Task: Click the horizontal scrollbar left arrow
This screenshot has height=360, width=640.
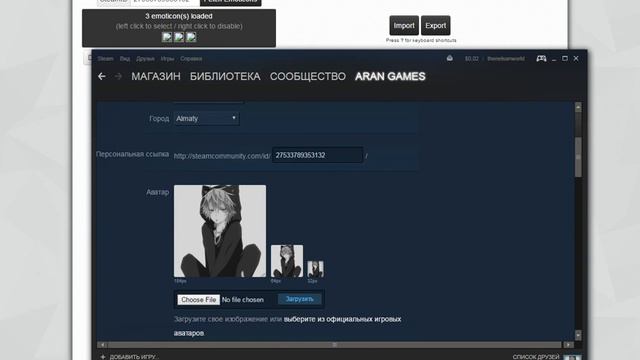Action: point(102,344)
